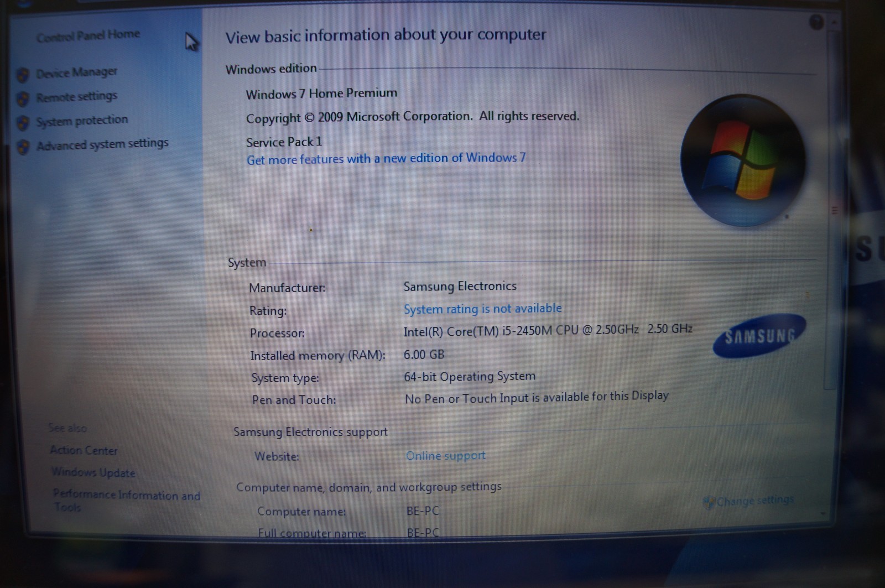This screenshot has width=885, height=588.
Task: Click the System type label
Action: pos(285,378)
